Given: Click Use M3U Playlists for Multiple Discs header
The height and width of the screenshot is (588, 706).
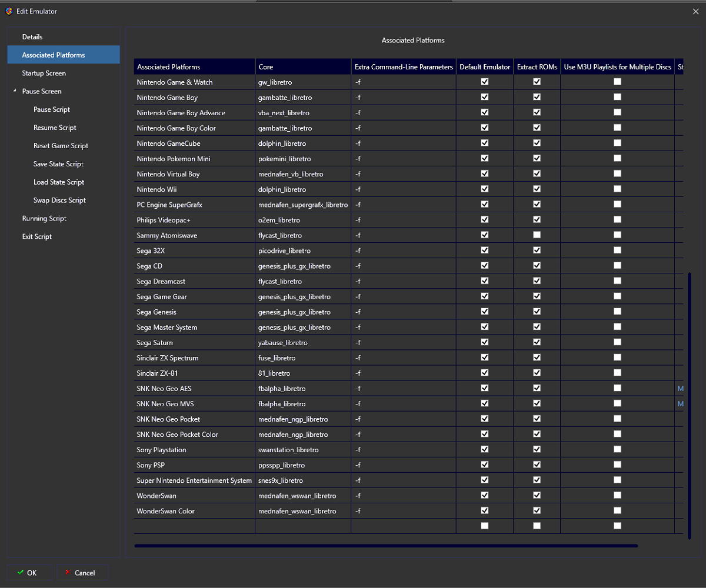Looking at the screenshot, I should pyautogui.click(x=617, y=66).
